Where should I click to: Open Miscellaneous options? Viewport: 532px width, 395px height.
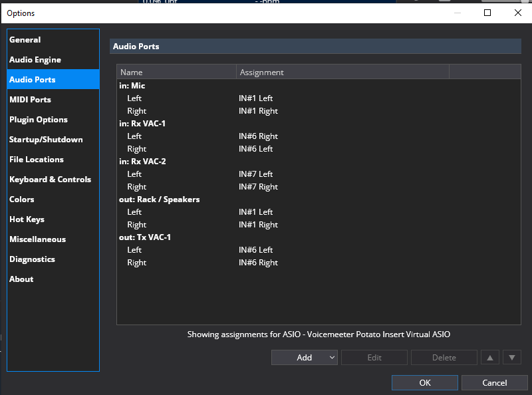(53, 239)
